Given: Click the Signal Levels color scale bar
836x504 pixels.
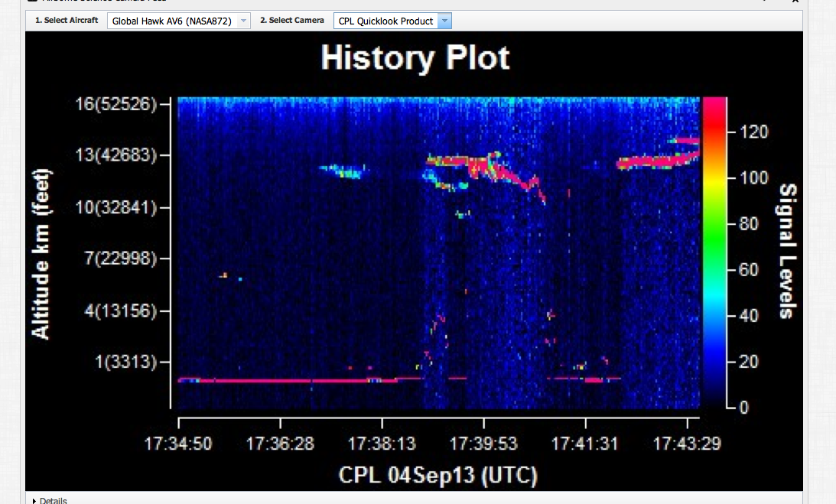Looking at the screenshot, I should pyautogui.click(x=714, y=252).
